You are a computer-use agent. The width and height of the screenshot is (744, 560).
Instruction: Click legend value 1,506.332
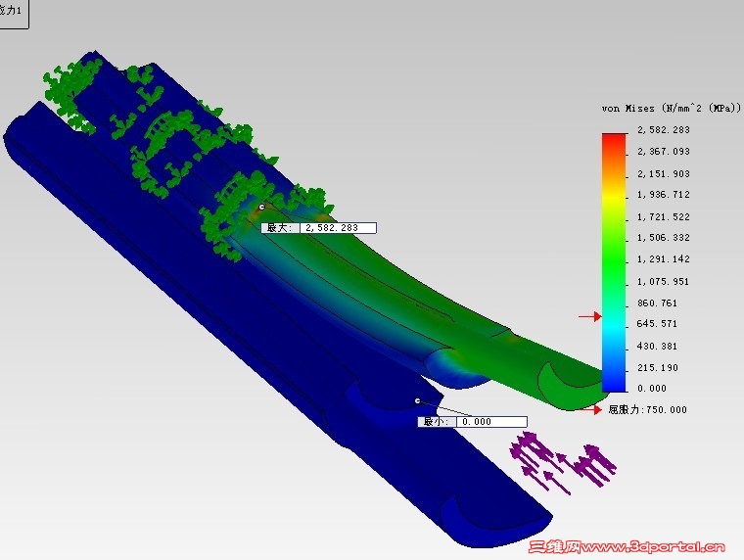click(x=664, y=237)
